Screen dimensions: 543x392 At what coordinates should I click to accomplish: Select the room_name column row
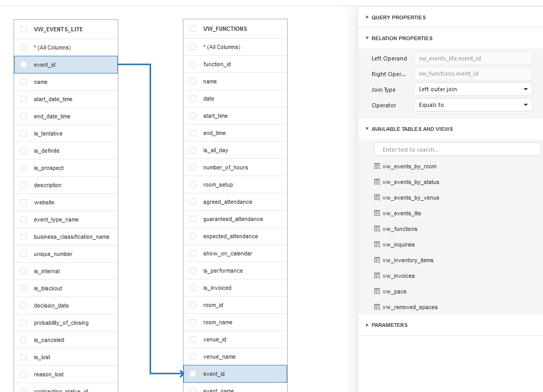[235, 322]
